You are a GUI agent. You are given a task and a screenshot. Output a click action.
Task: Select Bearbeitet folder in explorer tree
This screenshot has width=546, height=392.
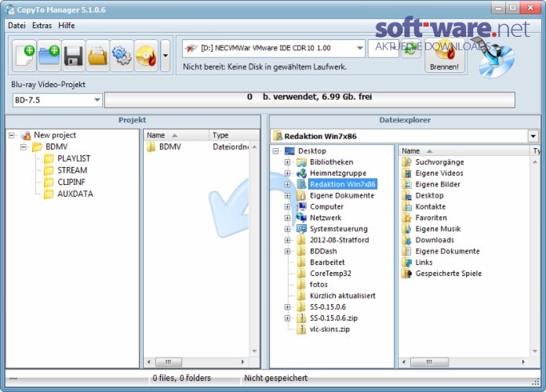[x=327, y=263]
